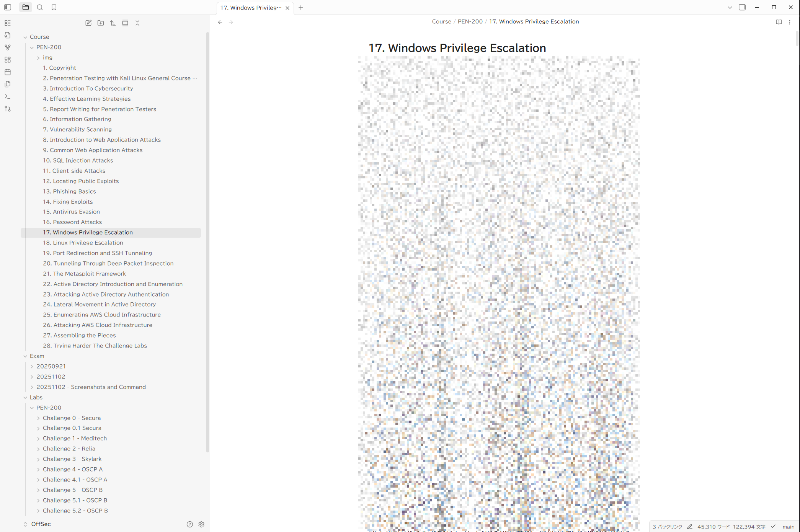Open note 18. Linux Privilege Escalation

83,243
